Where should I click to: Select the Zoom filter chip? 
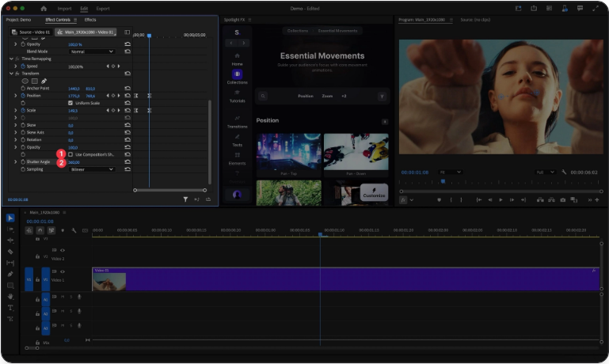(327, 97)
